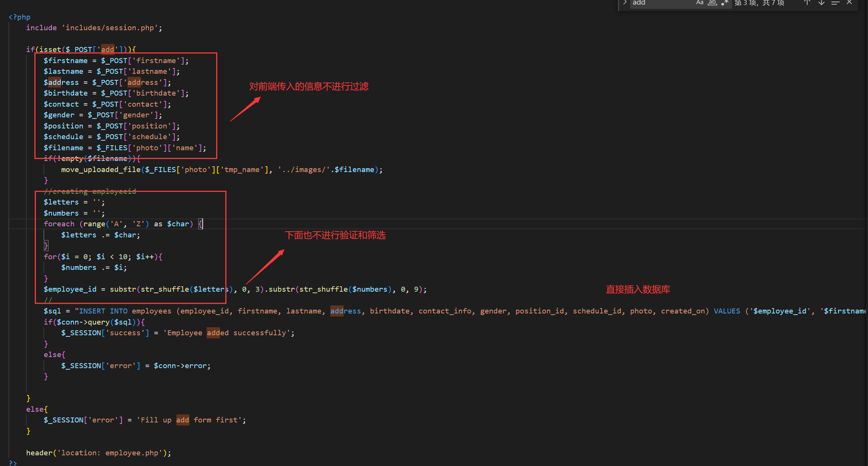
Task: Click highlighted 'add' in isset POST line
Action: (x=107, y=49)
